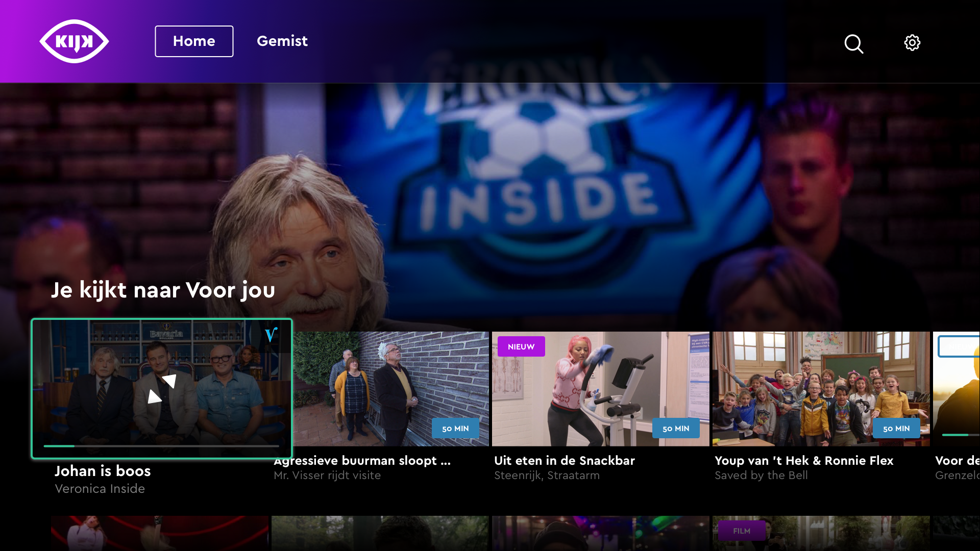The width and height of the screenshot is (980, 551).
Task: Click 50 MIN badge on Uit eten in de Snackbar
Action: click(x=676, y=429)
